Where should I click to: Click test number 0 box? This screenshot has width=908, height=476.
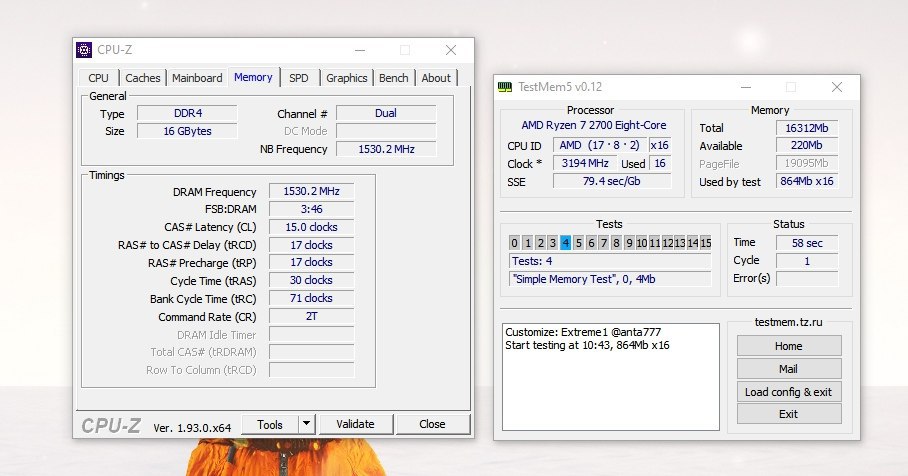(514, 243)
